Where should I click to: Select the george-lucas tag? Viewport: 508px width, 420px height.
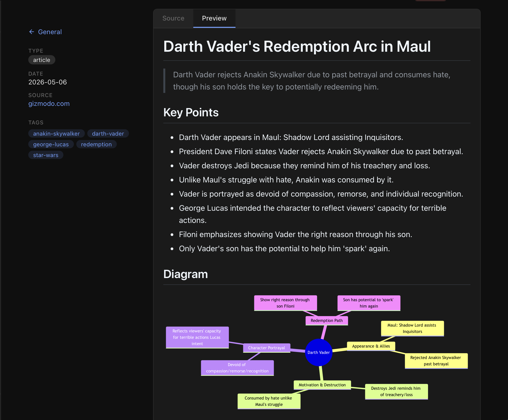click(x=51, y=144)
